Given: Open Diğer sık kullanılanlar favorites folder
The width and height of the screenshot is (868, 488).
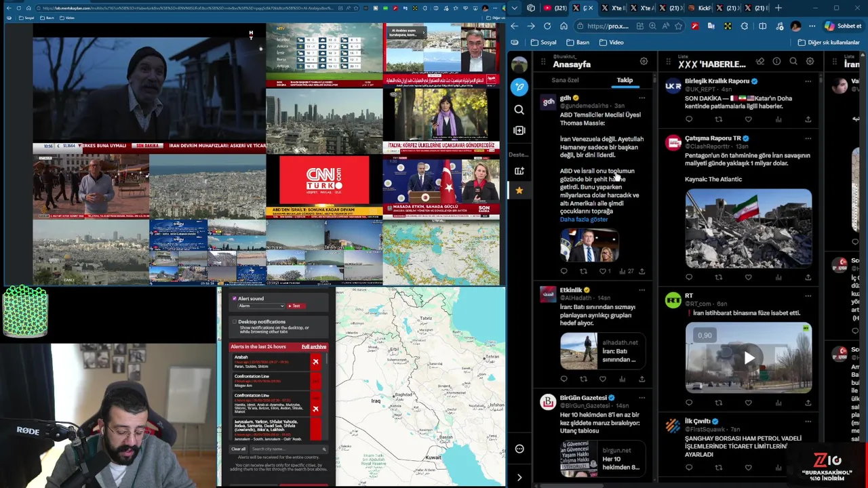Looking at the screenshot, I should pos(829,42).
